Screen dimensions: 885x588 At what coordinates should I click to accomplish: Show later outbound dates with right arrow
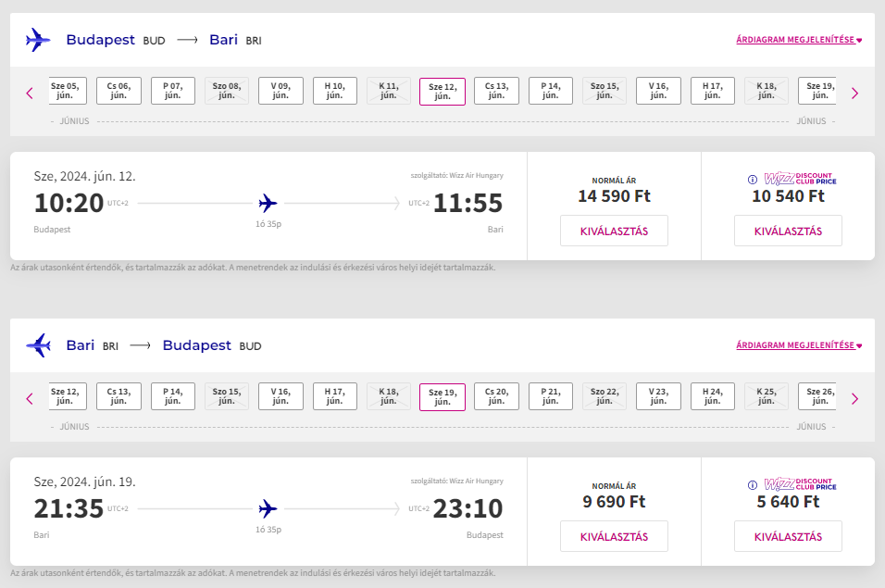pyautogui.click(x=854, y=93)
